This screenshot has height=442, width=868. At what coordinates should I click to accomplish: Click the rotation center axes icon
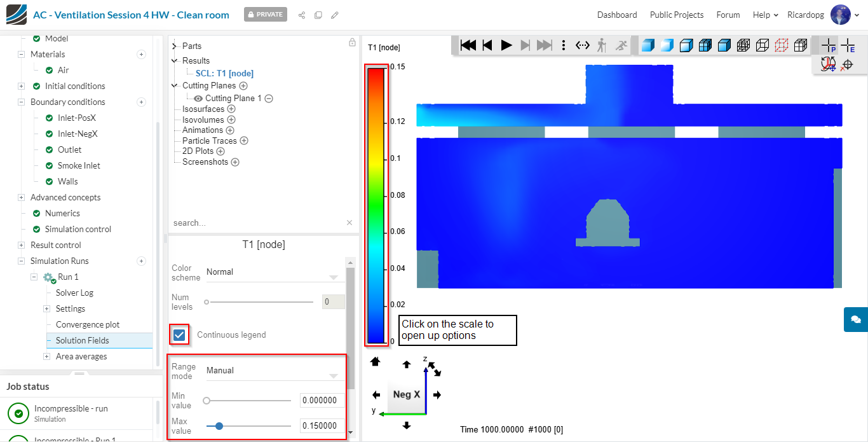coord(828,64)
